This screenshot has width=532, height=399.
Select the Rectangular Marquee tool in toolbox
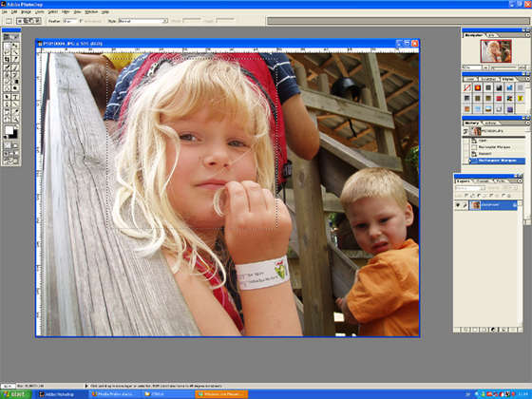pyautogui.click(x=8, y=46)
